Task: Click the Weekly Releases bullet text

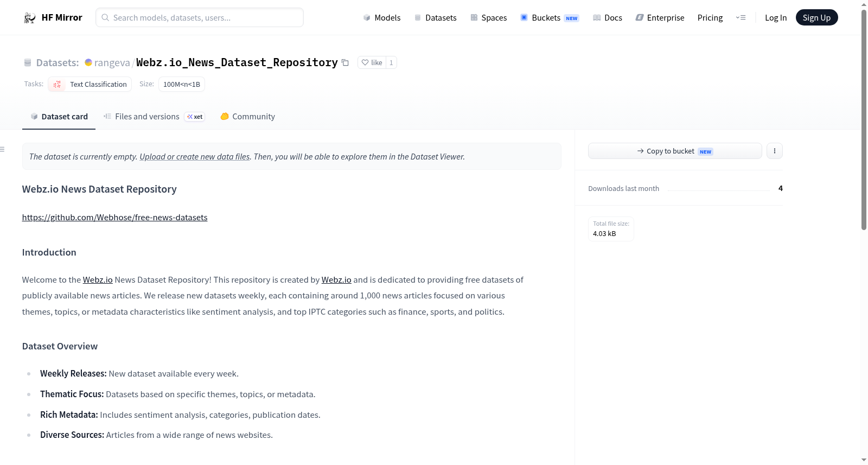Action: (x=139, y=373)
